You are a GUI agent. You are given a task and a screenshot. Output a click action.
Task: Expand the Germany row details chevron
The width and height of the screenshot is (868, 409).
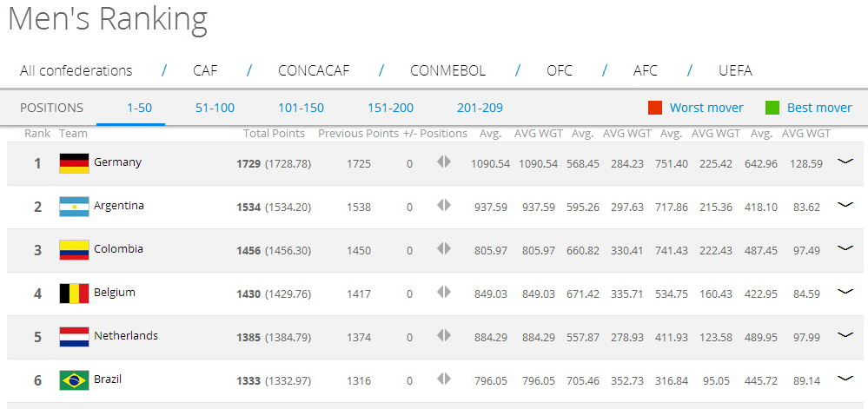point(845,162)
